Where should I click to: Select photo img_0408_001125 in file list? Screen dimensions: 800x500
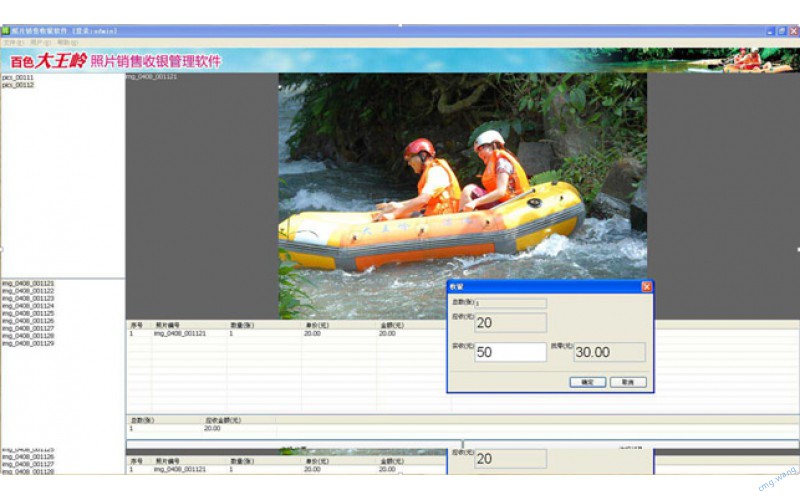coord(28,313)
